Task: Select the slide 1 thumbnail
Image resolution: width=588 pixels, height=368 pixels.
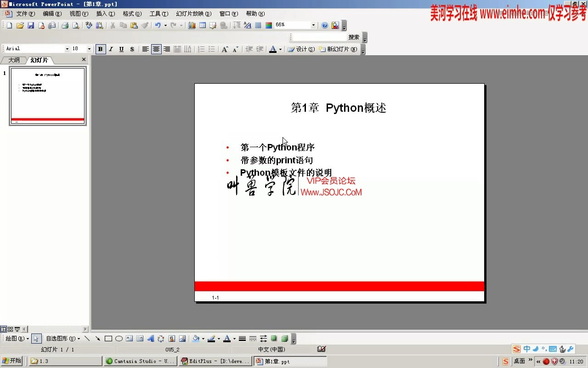Action: pyautogui.click(x=48, y=95)
